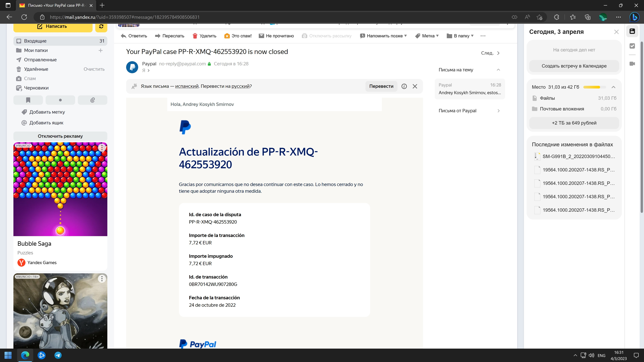Viewport: 644px width, 362px height.
Task: Open the telemost video camera sidebar icon
Action: tap(632, 64)
